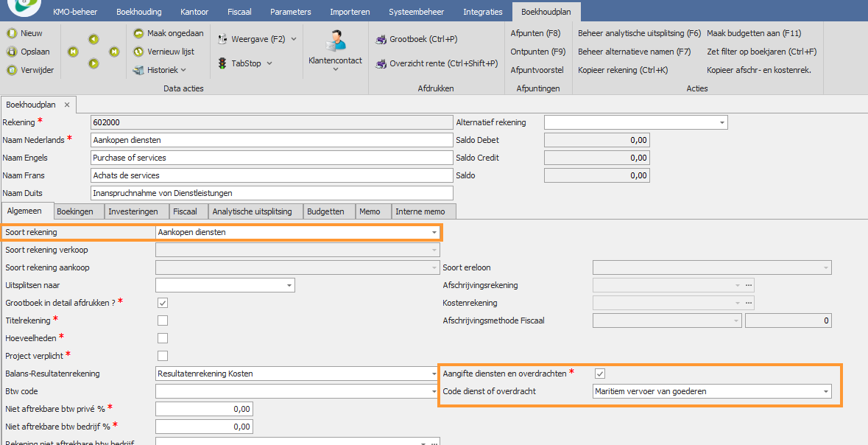
Task: Click the Weergave (F2) view icon
Action: (222, 39)
